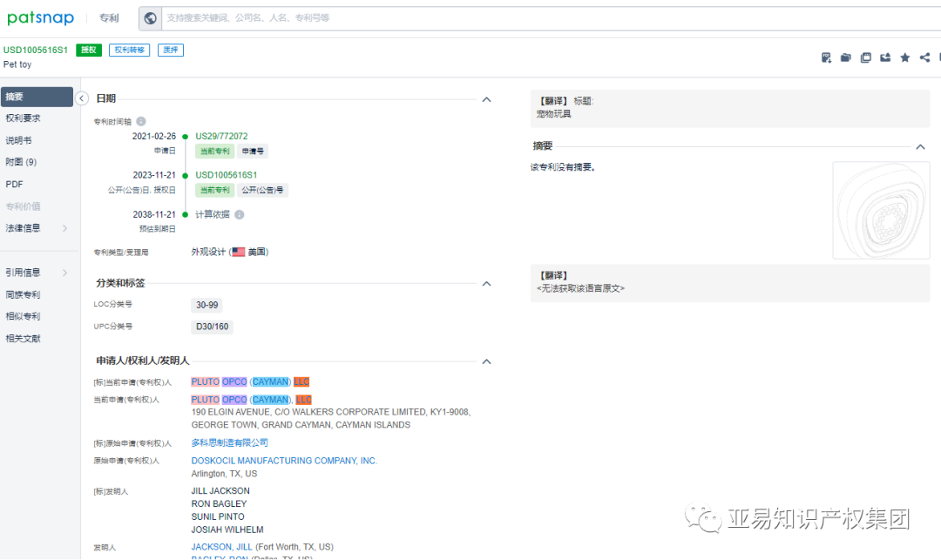Open the folder icon to save patent
The image size is (941, 560).
point(845,57)
